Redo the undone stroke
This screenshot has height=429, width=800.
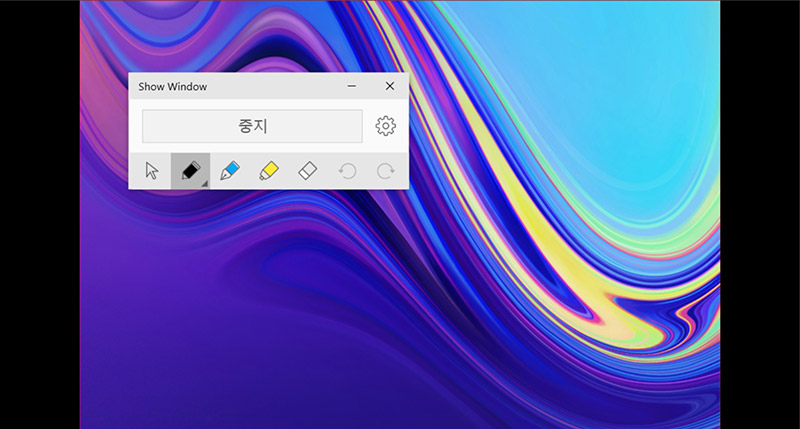click(x=385, y=171)
